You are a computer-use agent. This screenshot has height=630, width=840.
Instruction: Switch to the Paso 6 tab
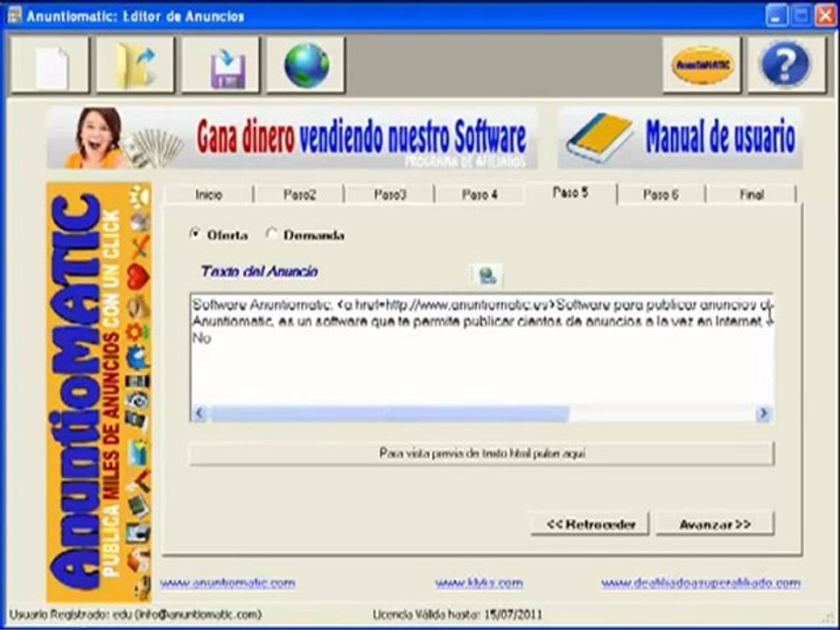coord(661,194)
